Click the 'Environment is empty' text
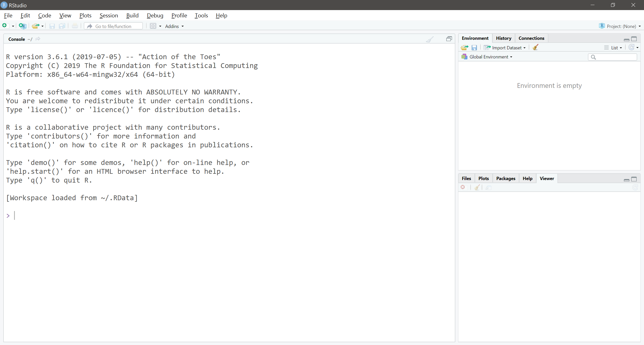This screenshot has width=644, height=345. click(x=549, y=86)
